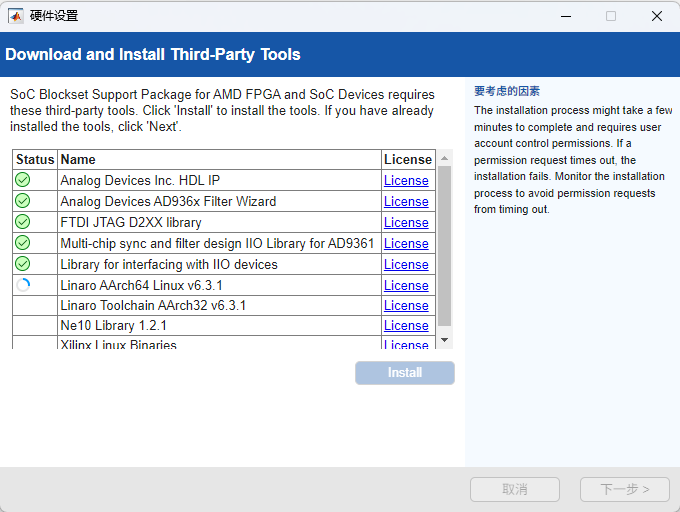Select 'Library for interfacing with IIO devices' name
Screen dimensions: 680x512
(169, 264)
